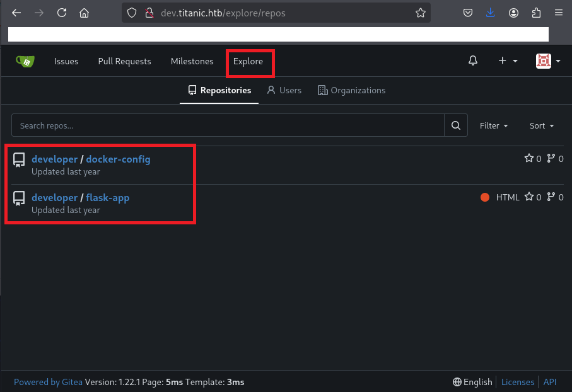The height and width of the screenshot is (392, 572).
Task: Open the docker-config repository link
Action: click(118, 159)
